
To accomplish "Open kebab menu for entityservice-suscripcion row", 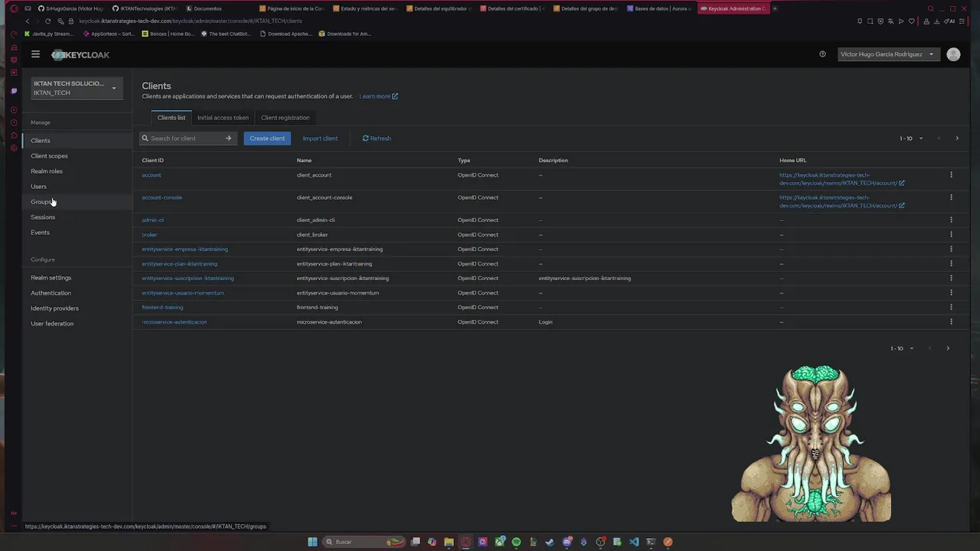I will pyautogui.click(x=951, y=279).
